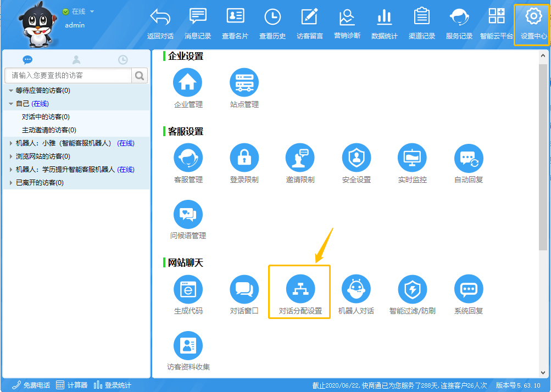This screenshot has height=392, width=551.
Task: Click 数据统计 in top toolbar
Action: click(384, 24)
